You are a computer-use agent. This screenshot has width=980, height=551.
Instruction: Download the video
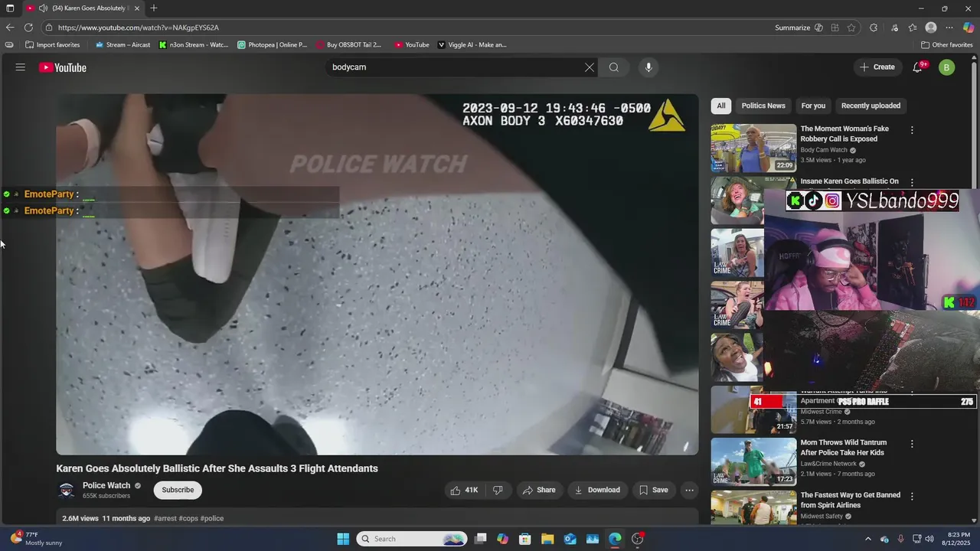coord(598,490)
